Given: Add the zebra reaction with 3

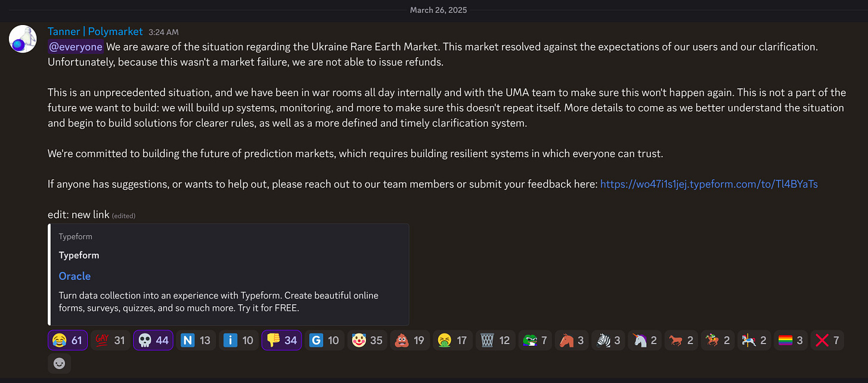Looking at the screenshot, I should [x=608, y=340].
